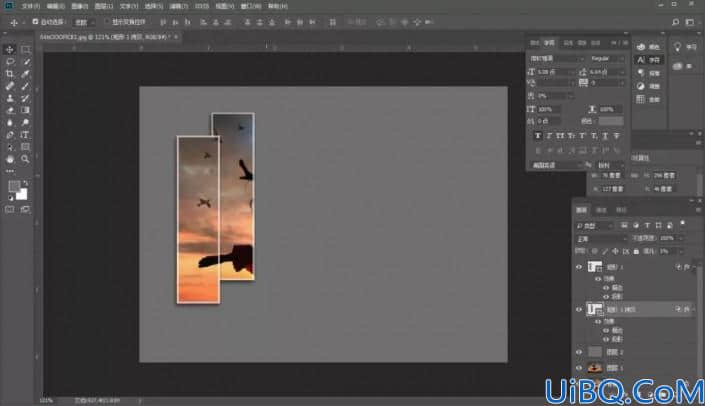
Task: Open the Learn panel button
Action: (685, 47)
